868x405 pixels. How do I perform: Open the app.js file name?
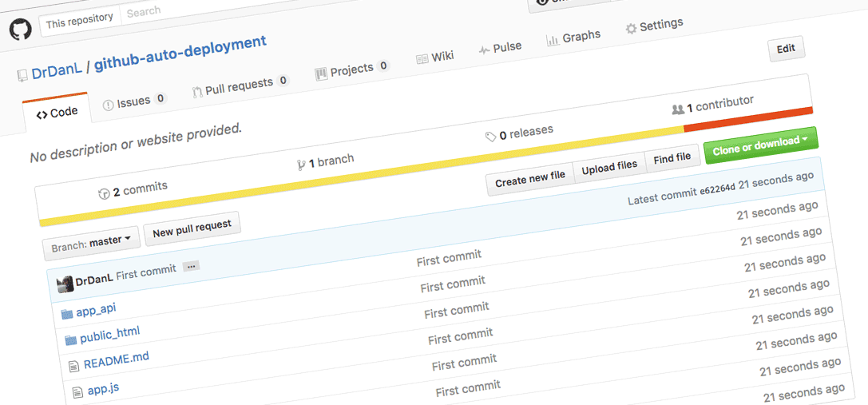tap(103, 389)
